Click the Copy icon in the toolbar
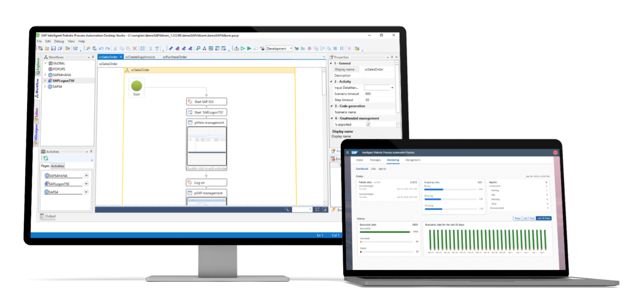 122,48
